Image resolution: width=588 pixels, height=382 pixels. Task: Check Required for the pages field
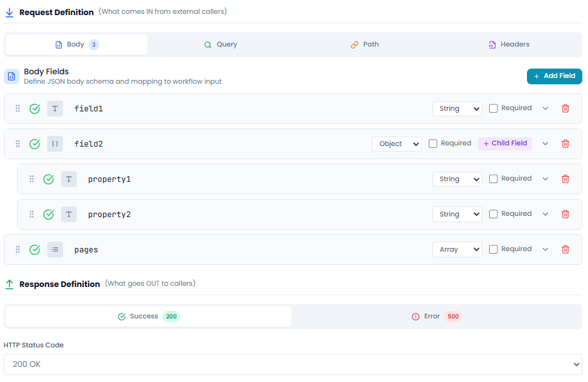(x=494, y=249)
